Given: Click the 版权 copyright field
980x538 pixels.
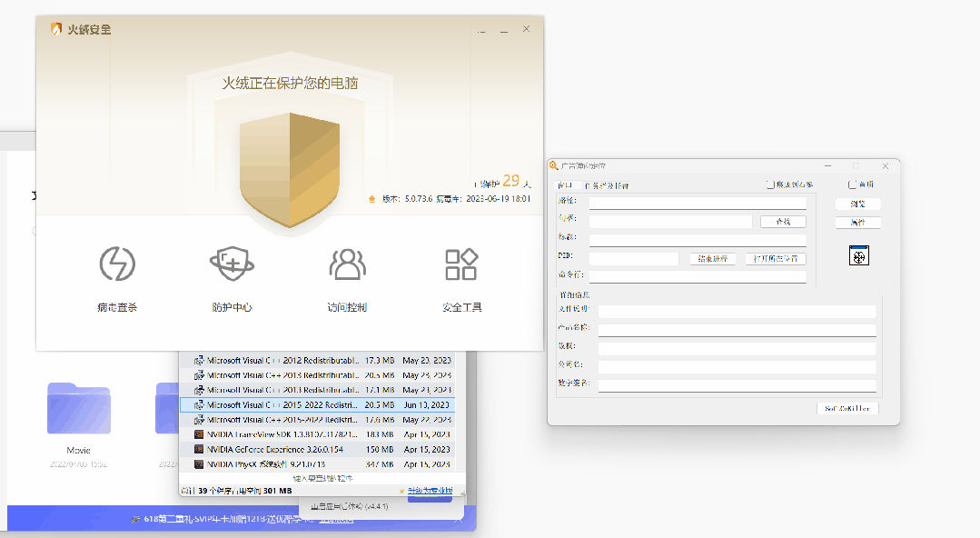Looking at the screenshot, I should click(x=737, y=348).
